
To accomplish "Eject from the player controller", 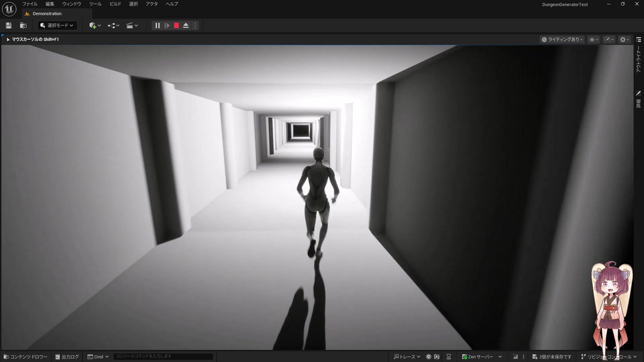I will click(186, 25).
